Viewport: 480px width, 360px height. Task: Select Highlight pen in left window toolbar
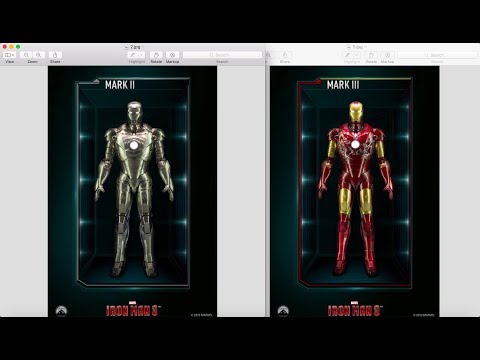pos(133,55)
